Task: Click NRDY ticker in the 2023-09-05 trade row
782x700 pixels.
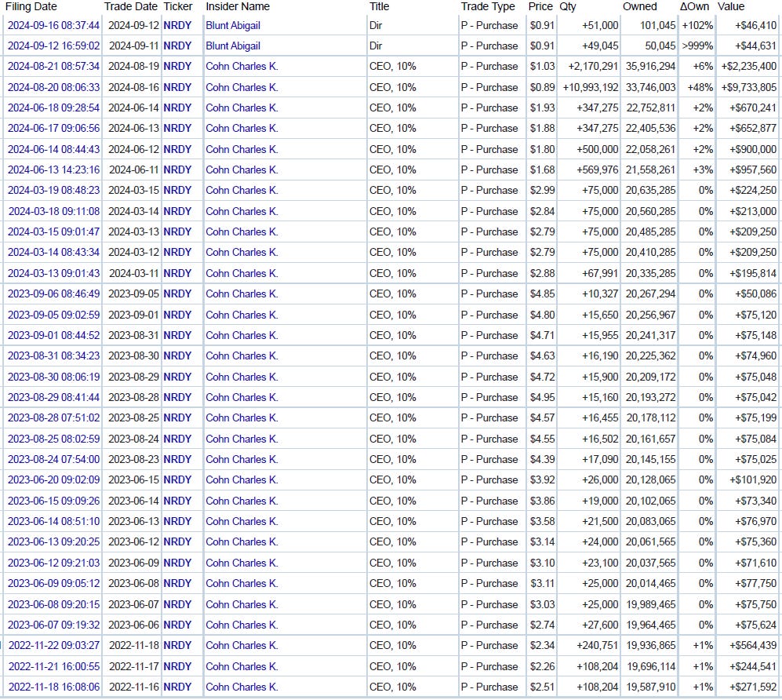Action: click(x=177, y=293)
